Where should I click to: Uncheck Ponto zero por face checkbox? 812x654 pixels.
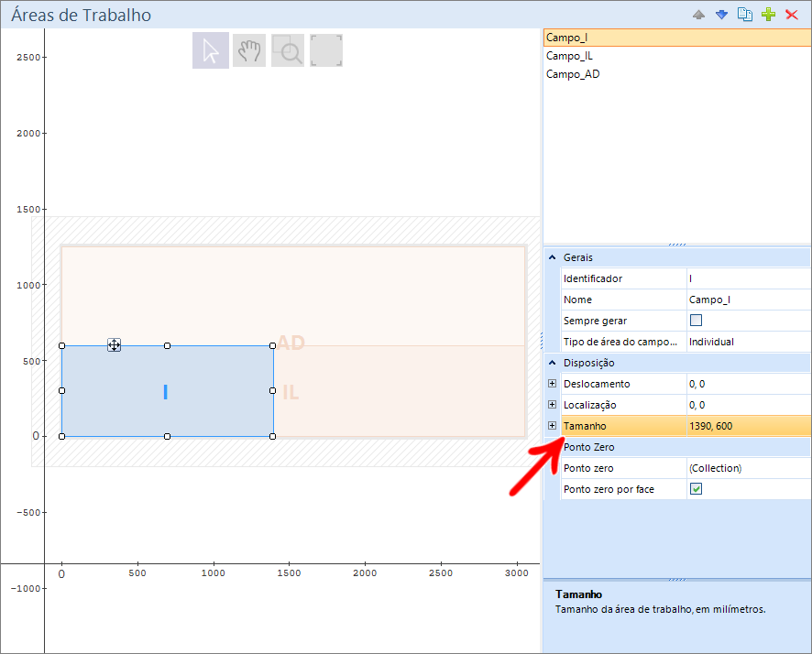[696, 489]
